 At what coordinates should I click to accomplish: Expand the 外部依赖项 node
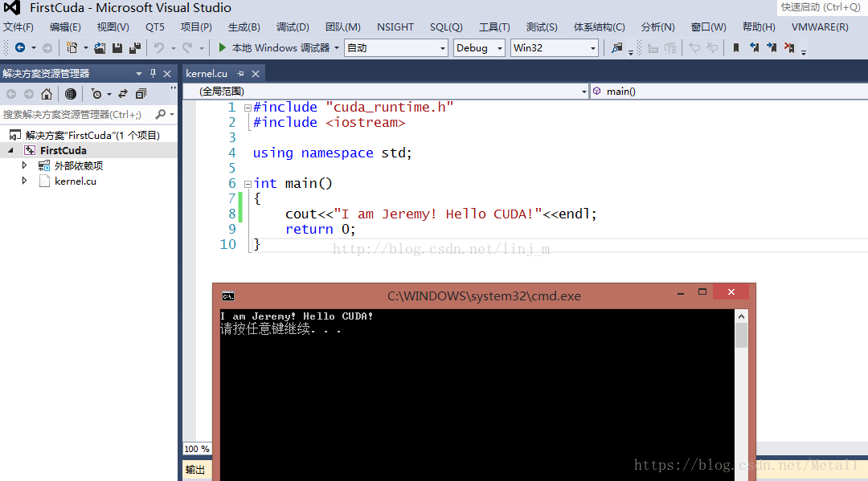point(24,165)
